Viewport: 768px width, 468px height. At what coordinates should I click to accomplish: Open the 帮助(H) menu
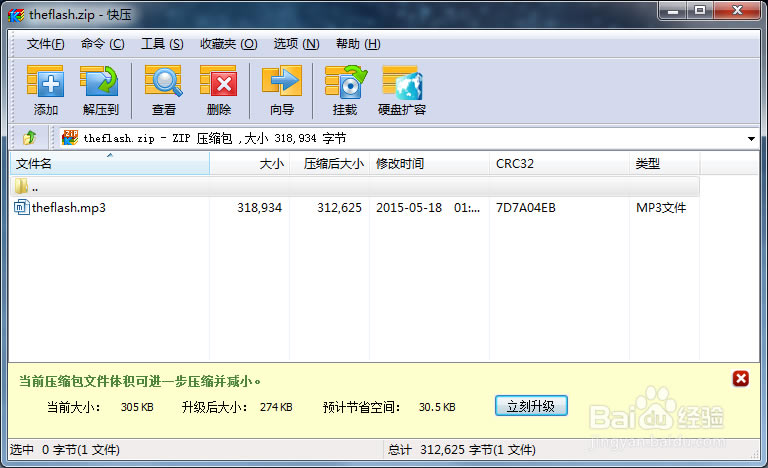(x=358, y=44)
